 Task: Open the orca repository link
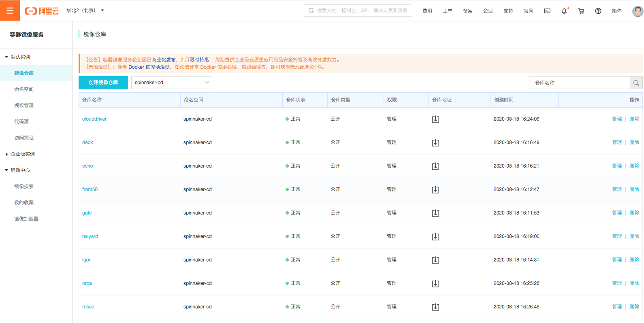click(x=87, y=283)
